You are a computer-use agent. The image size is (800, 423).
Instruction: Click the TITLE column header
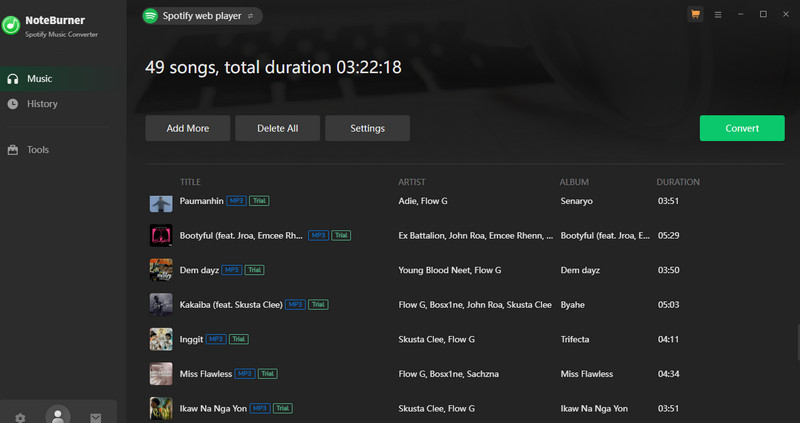190,182
